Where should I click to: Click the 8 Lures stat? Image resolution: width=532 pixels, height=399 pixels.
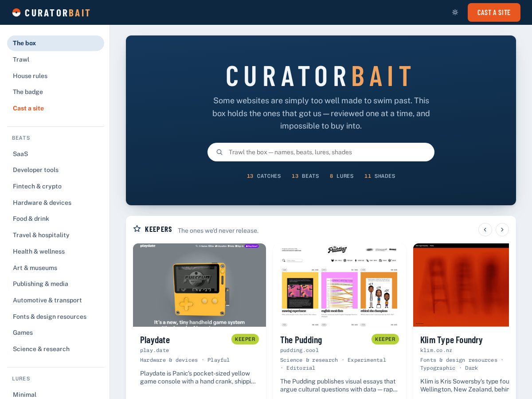(342, 176)
